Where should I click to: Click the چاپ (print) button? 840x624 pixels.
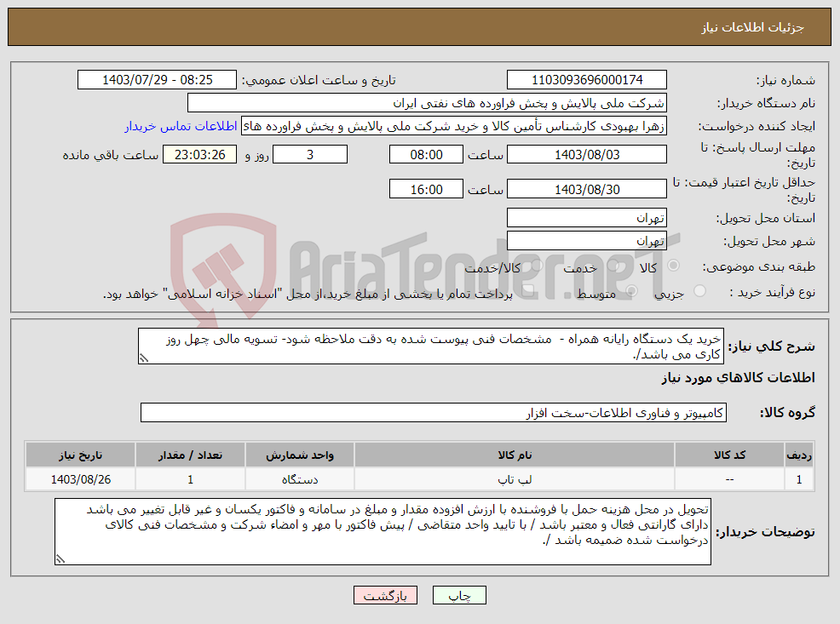[459, 595]
